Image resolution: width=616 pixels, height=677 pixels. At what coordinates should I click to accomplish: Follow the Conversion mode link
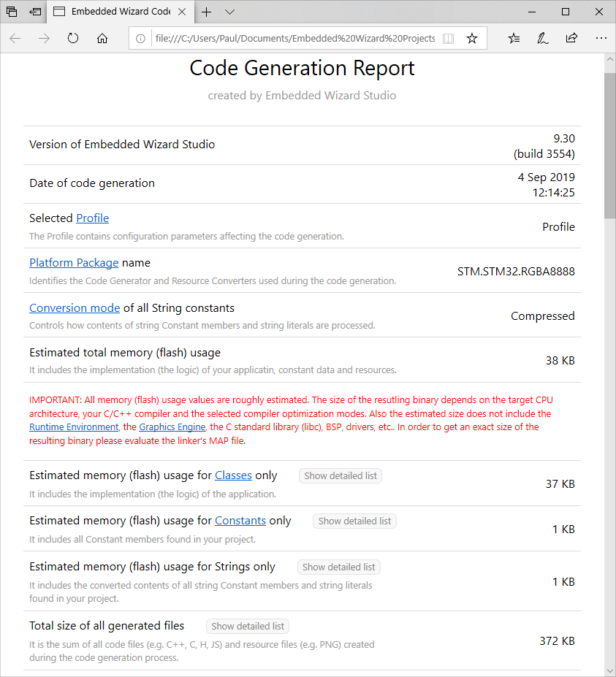[x=75, y=307]
